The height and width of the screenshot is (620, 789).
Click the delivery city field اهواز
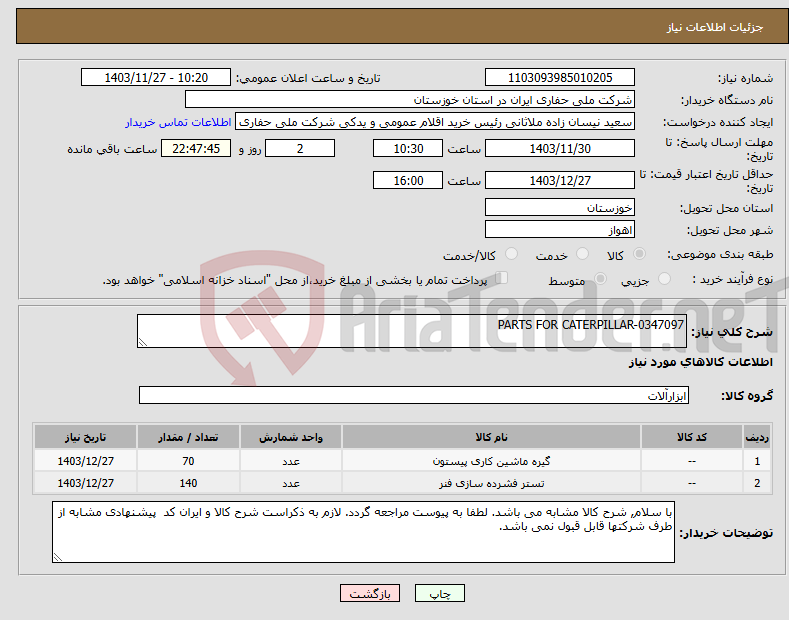pyautogui.click(x=560, y=229)
